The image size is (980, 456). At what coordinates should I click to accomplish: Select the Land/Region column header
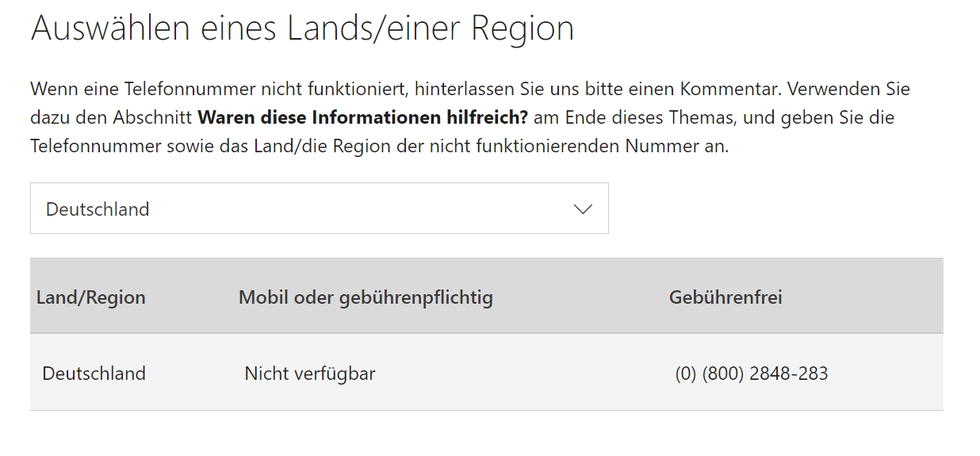coord(91,297)
